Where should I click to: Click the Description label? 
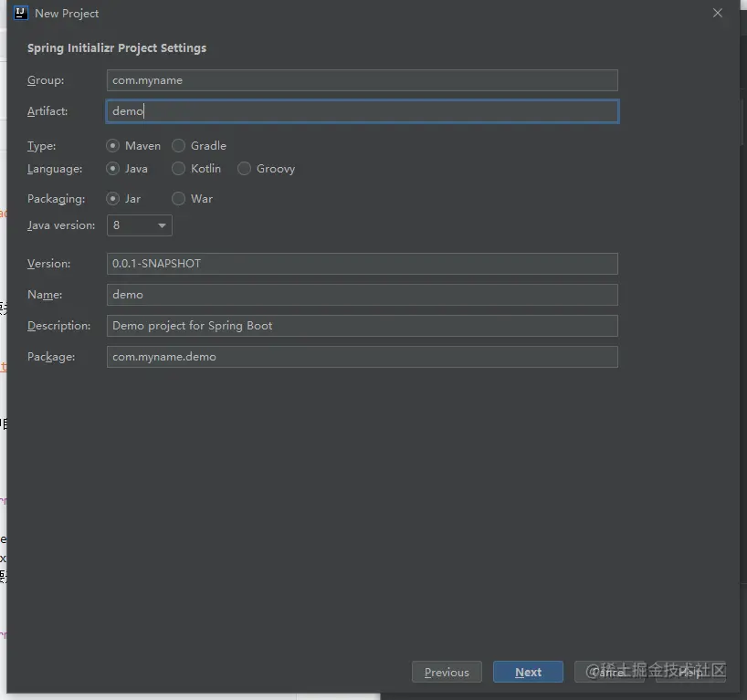(x=59, y=326)
